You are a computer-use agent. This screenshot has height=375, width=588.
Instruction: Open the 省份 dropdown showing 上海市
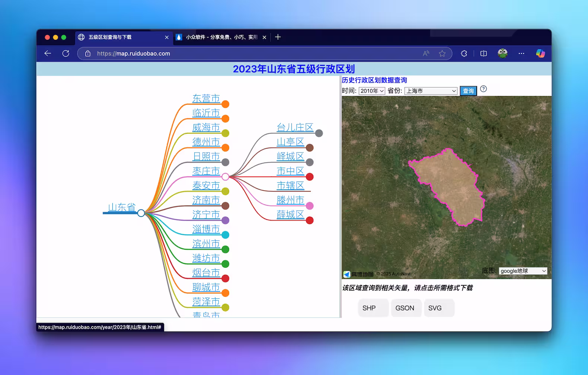pyautogui.click(x=431, y=91)
